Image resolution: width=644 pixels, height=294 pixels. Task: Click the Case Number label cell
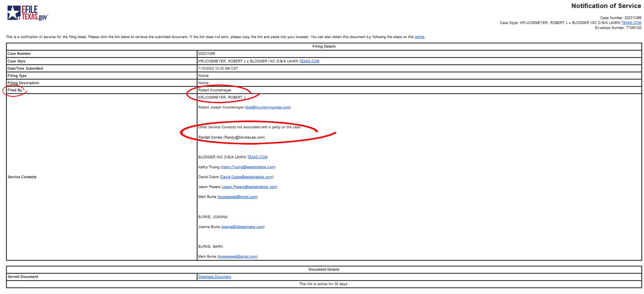point(101,54)
